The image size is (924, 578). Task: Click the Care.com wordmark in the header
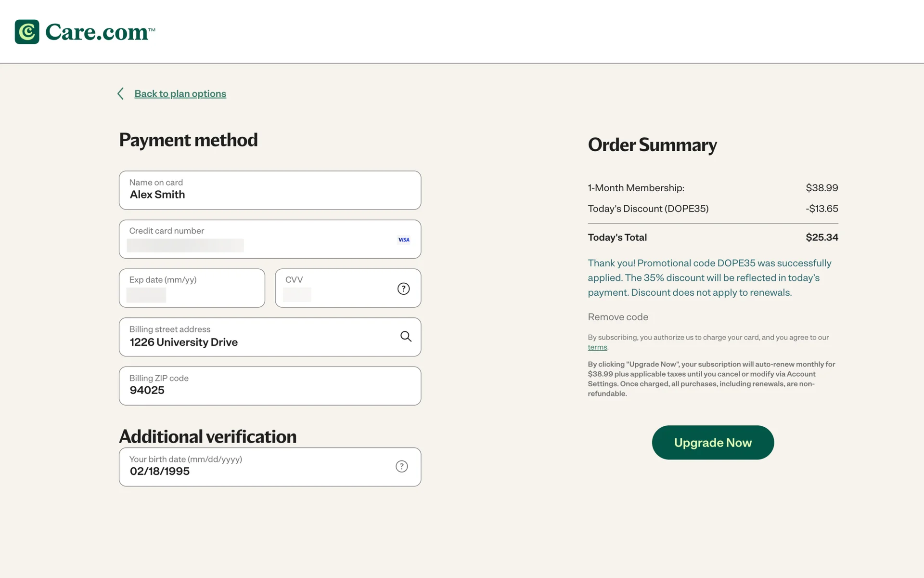[100, 32]
